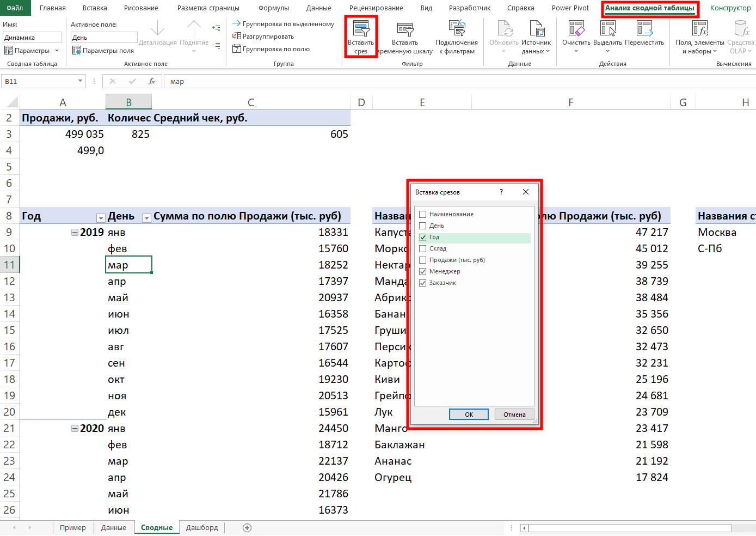Collapse the 2020 year group
The width and height of the screenshot is (756, 536).
(x=75, y=428)
